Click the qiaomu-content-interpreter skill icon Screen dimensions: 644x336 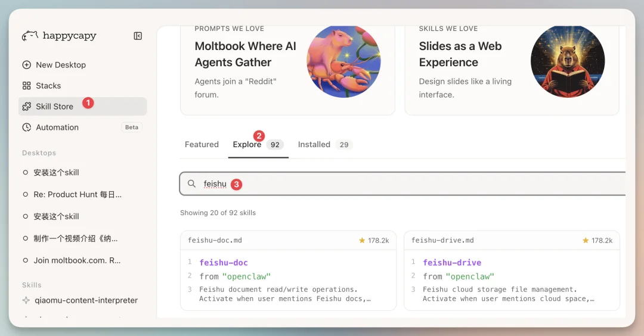coord(26,300)
